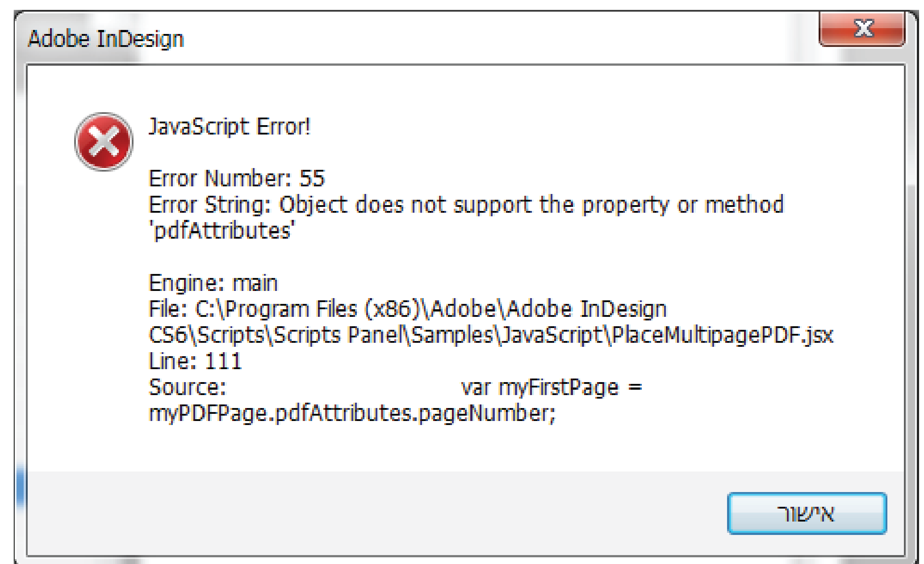
Task: Close the Adobe InDesign error dialog
Action: 862,29
